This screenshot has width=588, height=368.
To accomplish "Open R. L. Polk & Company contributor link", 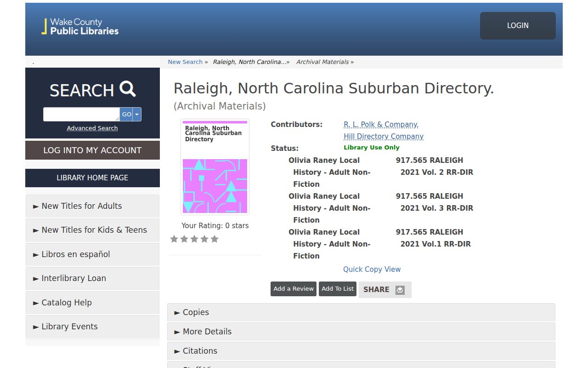I will pyautogui.click(x=381, y=125).
